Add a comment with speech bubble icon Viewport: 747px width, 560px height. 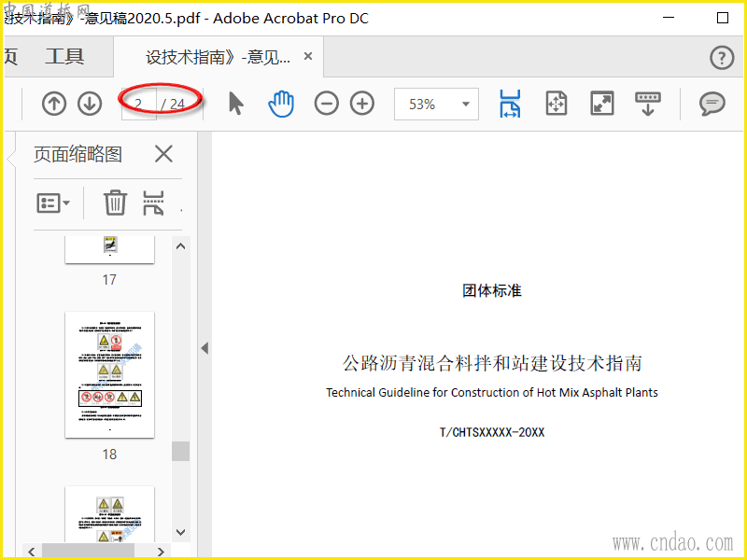click(x=712, y=104)
